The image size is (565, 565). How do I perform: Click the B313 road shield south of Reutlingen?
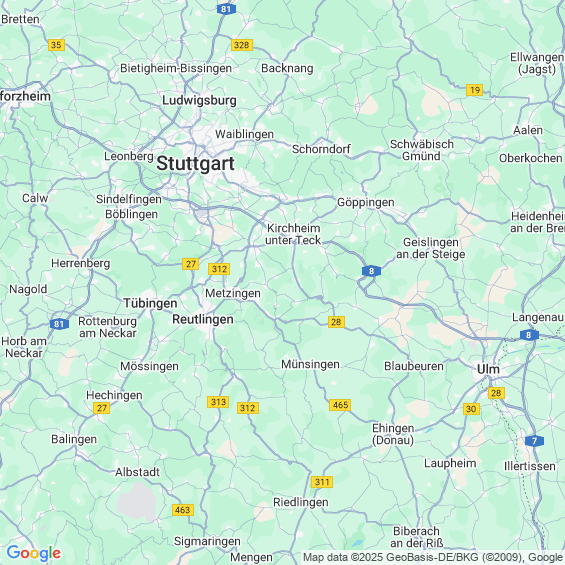point(218,402)
